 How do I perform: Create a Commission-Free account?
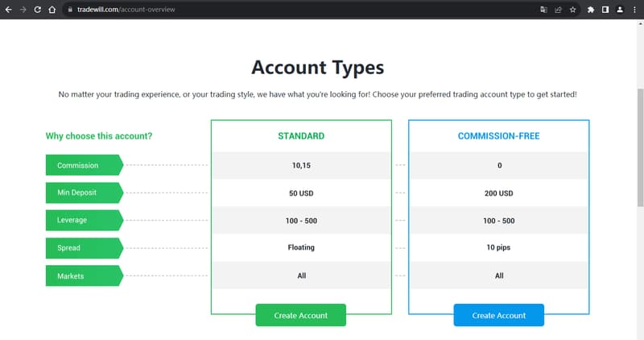498,315
